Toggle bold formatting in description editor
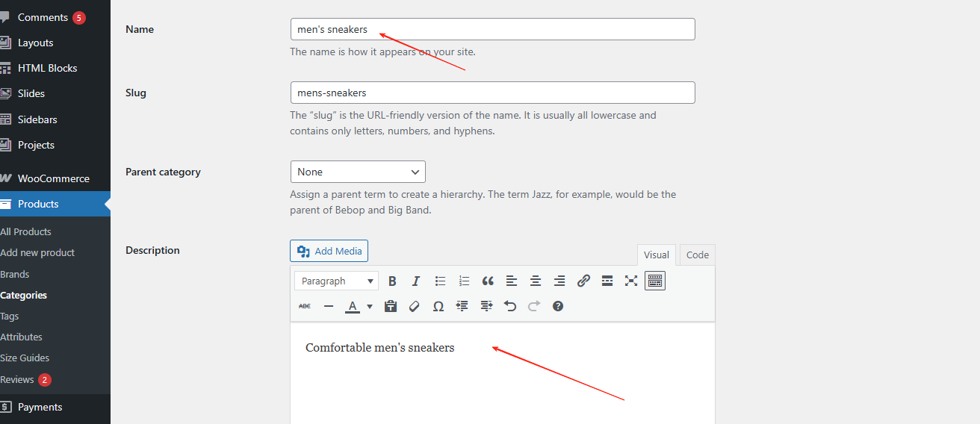Viewport: 980px width, 424px height. tap(392, 281)
